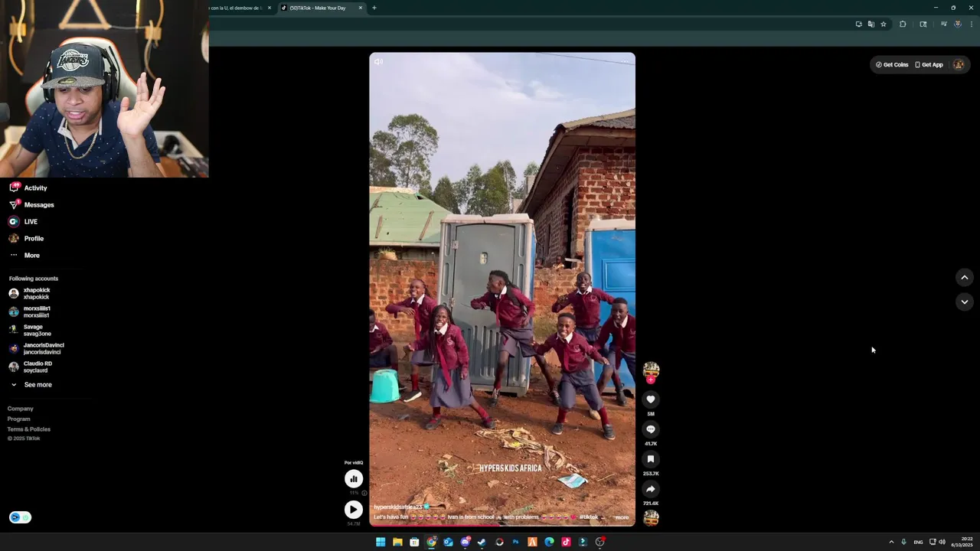Open Messages in the sidebar
980x551 pixels.
click(x=31, y=204)
